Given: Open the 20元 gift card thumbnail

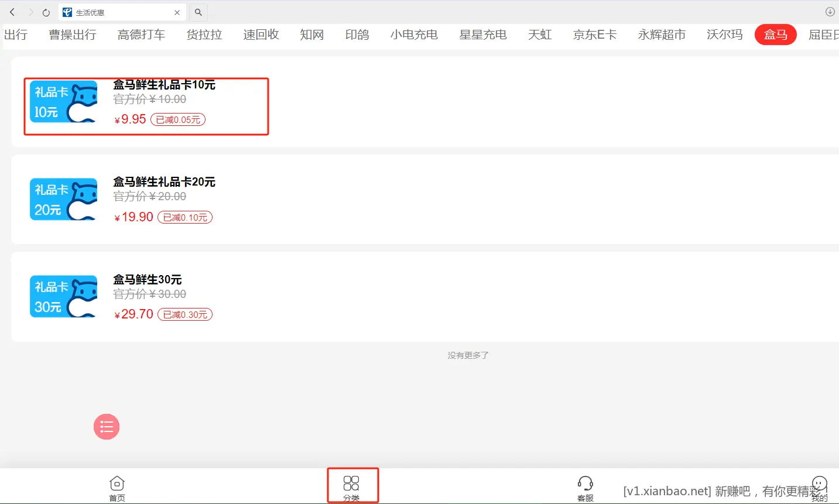Looking at the screenshot, I should click(64, 199).
